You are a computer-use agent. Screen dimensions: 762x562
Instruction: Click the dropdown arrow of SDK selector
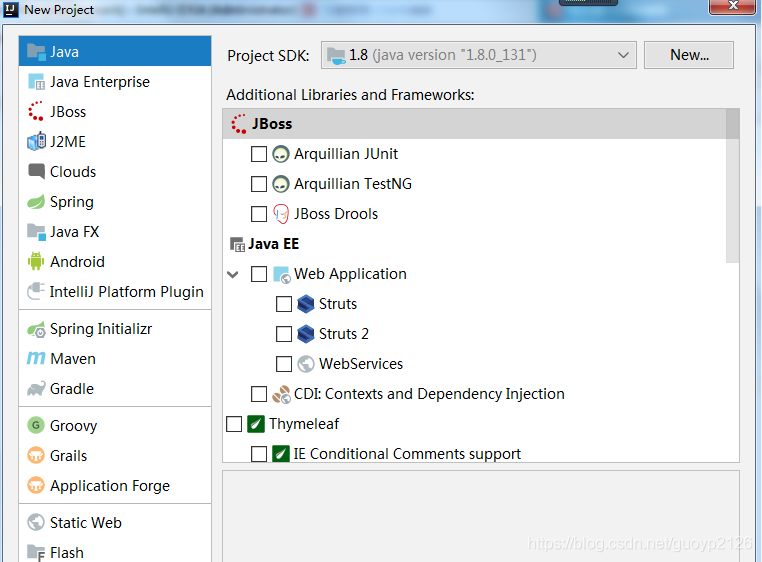[x=623, y=55]
